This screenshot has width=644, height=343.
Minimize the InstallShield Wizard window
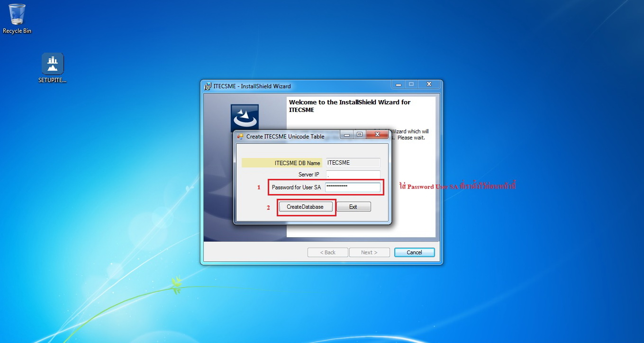(x=398, y=84)
